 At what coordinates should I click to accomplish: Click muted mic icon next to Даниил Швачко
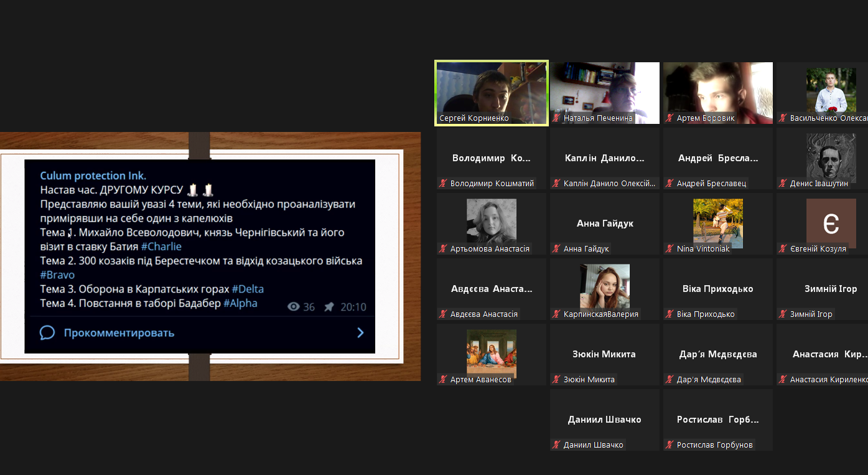(557, 445)
